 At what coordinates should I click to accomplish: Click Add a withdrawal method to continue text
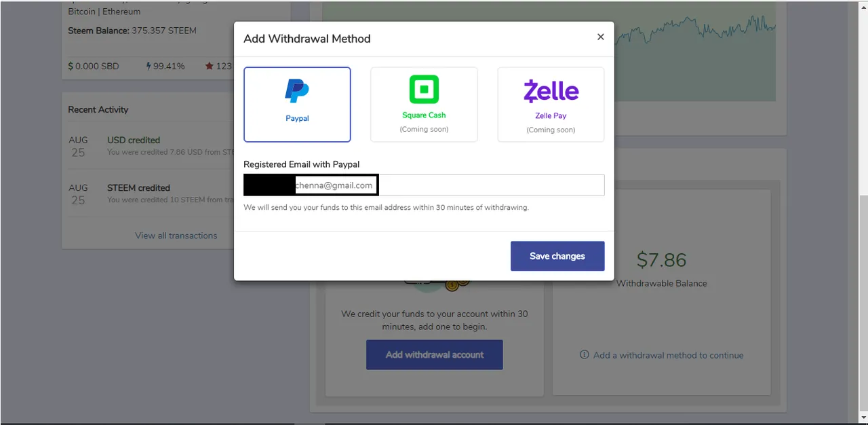669,355
